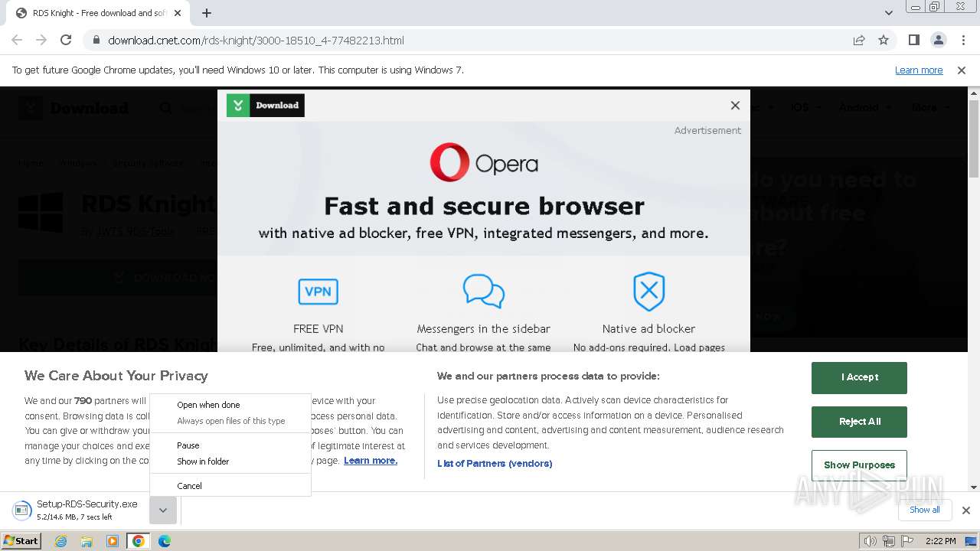Open the share page icon in the address bar
The width and height of the screenshot is (980, 551).
[x=859, y=41]
